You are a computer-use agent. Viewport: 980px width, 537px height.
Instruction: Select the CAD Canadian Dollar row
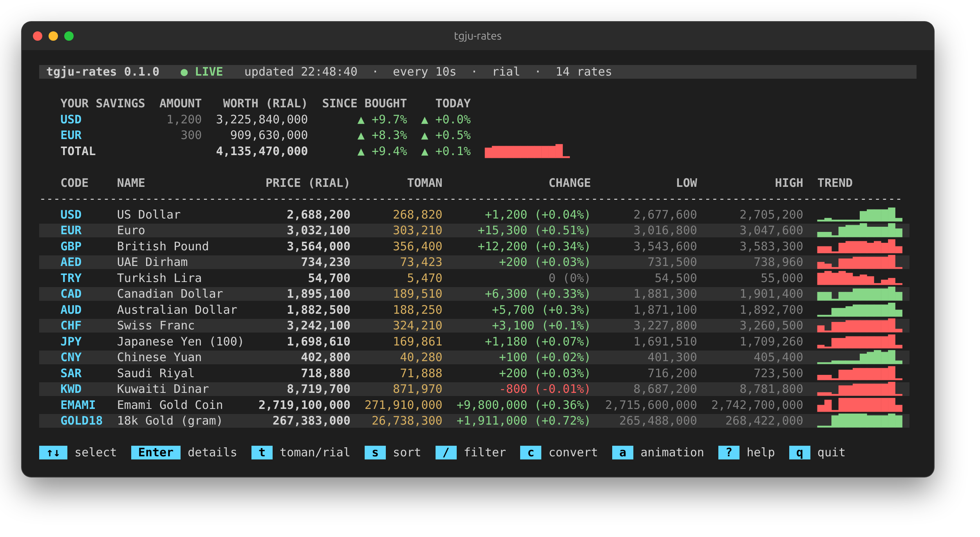tap(474, 294)
